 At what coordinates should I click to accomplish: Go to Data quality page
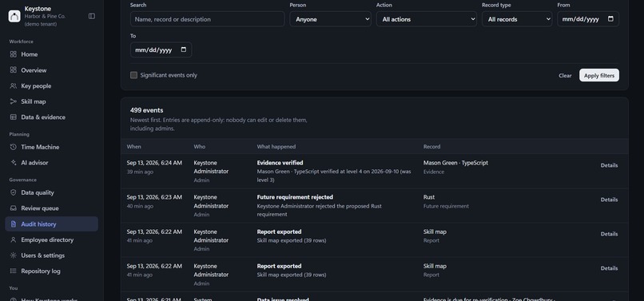51,192
